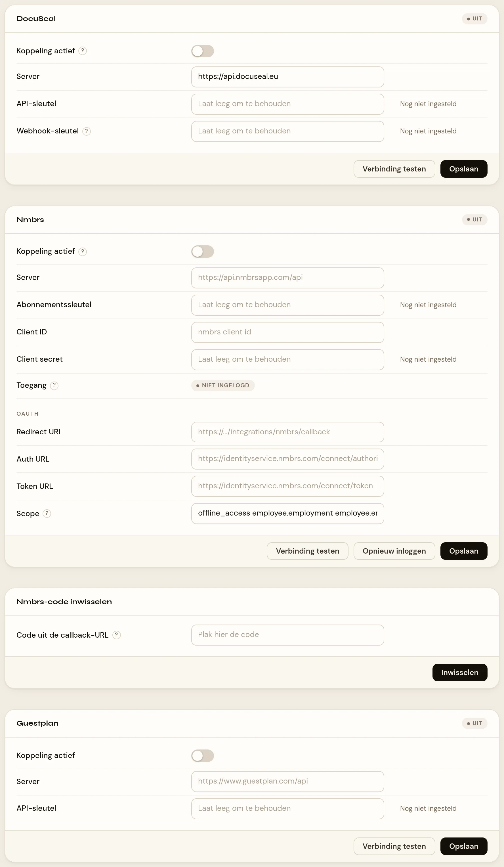Image resolution: width=504 pixels, height=867 pixels.
Task: Show help for Webhook-sleutel
Action: pos(87,131)
